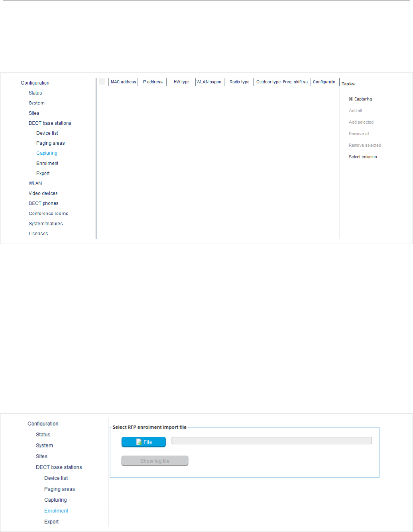The image size is (413, 532).
Task: Click the Show log file button
Action: 155,461
